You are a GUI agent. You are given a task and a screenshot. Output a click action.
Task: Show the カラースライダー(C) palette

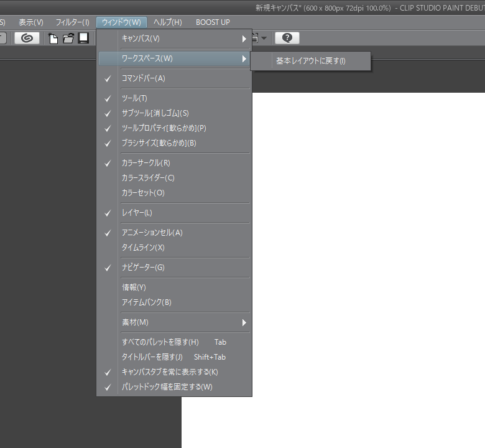174,178
